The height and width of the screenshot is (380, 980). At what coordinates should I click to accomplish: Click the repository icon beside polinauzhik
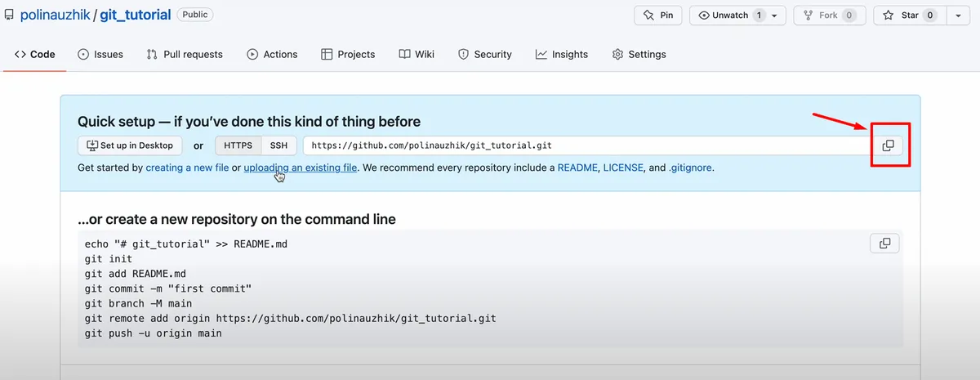click(9, 15)
